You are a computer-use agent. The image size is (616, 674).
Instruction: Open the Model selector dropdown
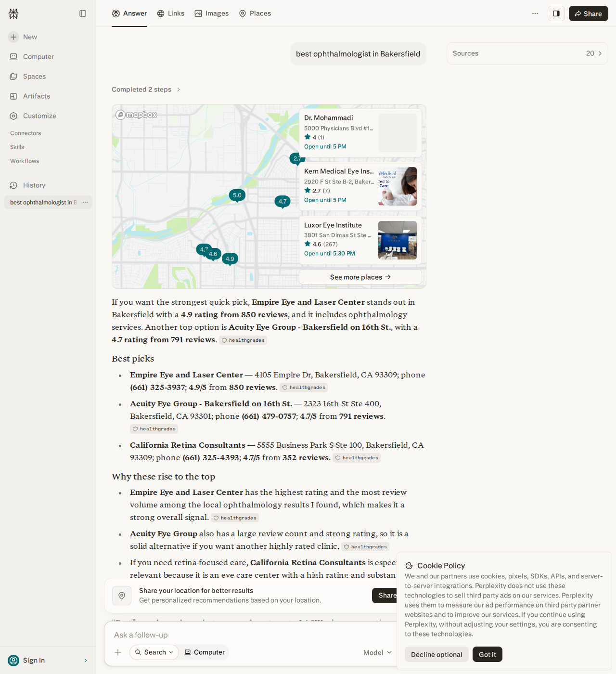(378, 653)
